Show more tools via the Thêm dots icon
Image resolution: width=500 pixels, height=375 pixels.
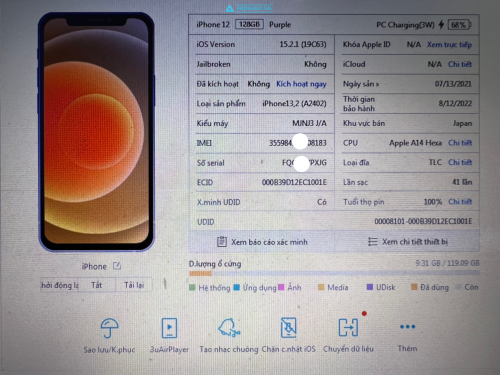[x=407, y=327]
